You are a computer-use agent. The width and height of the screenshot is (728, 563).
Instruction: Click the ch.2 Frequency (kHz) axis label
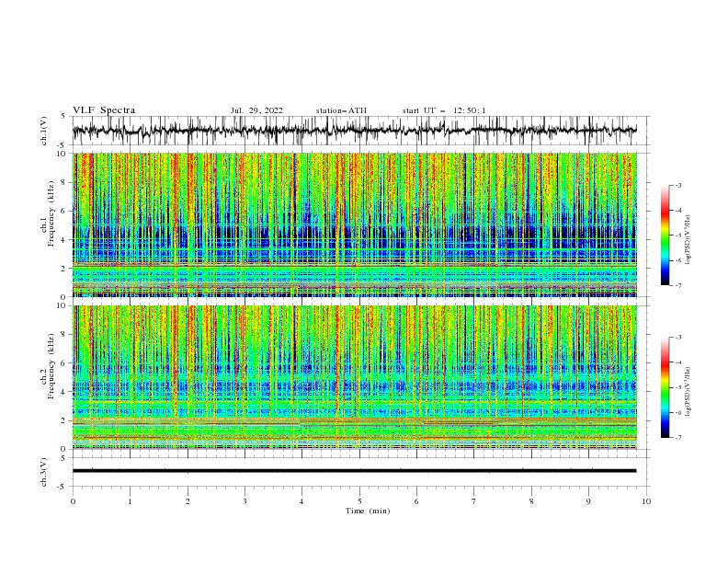tap(48, 365)
